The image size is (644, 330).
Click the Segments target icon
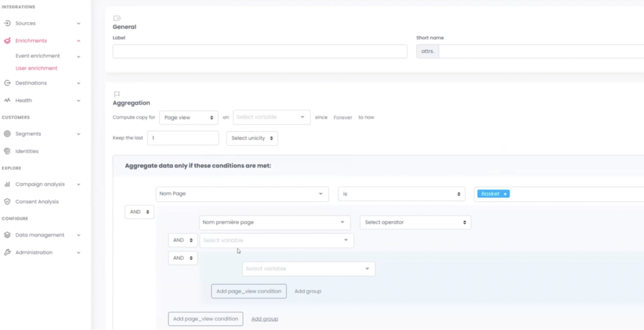(8, 134)
